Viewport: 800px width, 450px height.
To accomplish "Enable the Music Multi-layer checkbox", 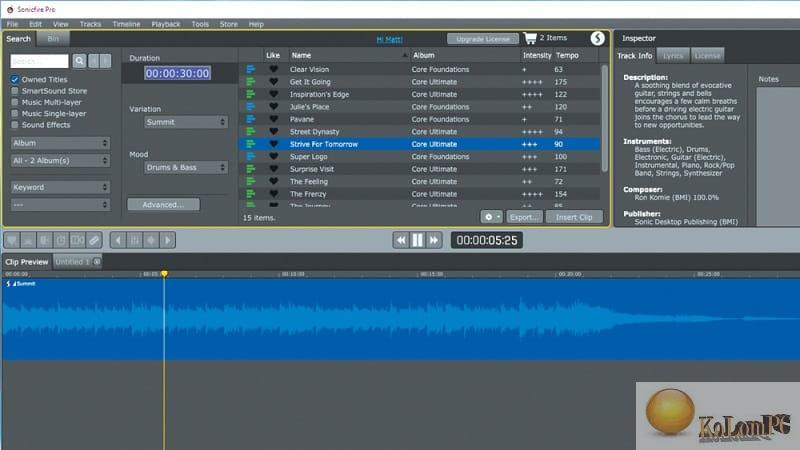I will [x=15, y=102].
